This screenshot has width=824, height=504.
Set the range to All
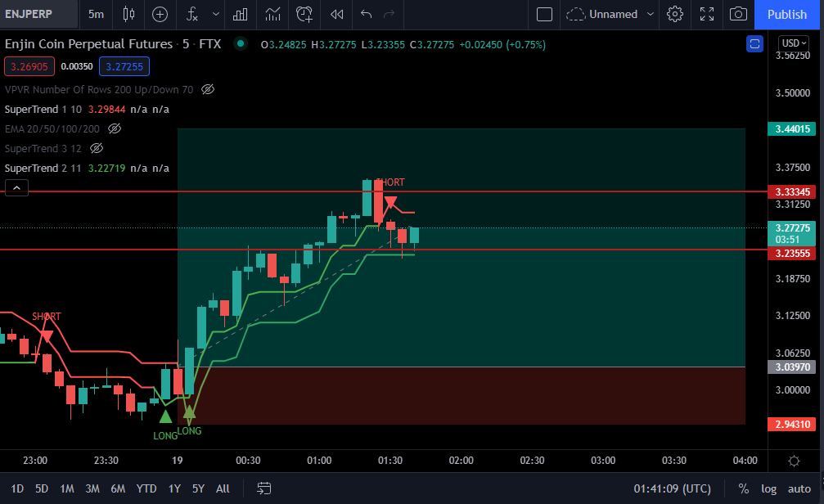pyautogui.click(x=223, y=488)
